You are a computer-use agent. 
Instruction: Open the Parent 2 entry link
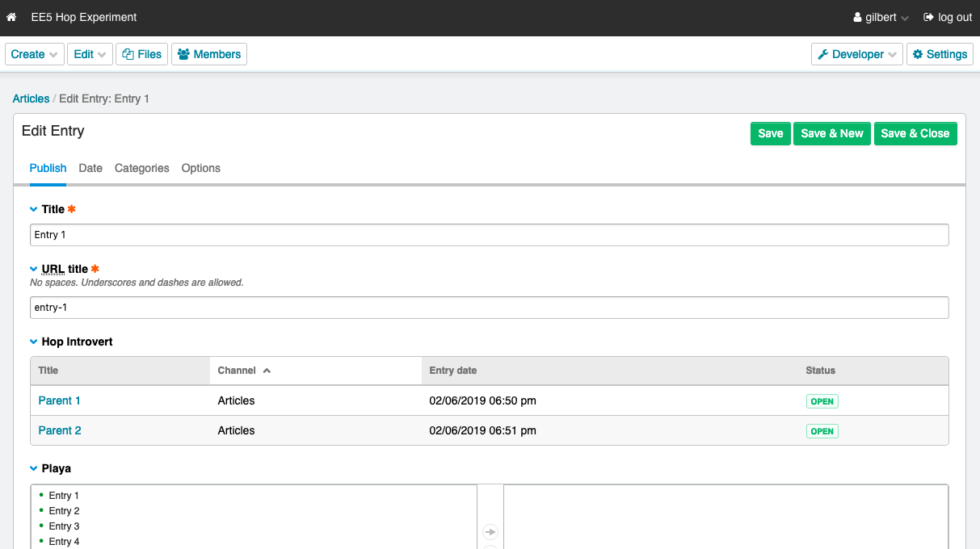[60, 430]
